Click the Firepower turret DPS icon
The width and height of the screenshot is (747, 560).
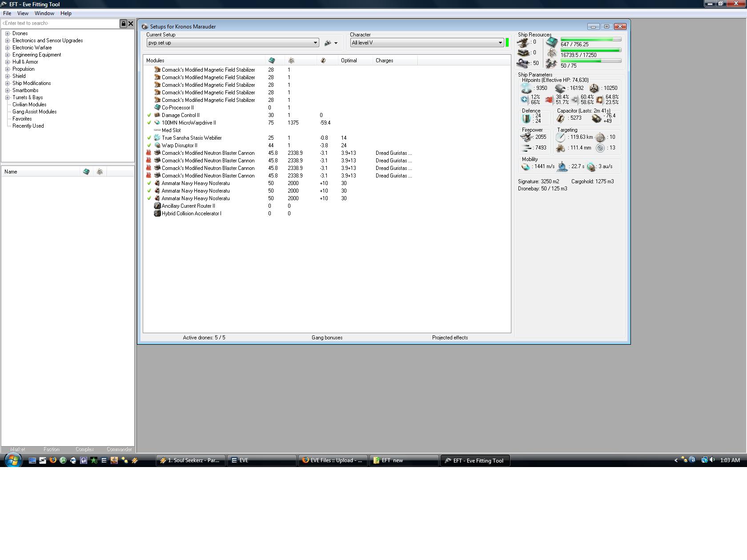pos(526,137)
